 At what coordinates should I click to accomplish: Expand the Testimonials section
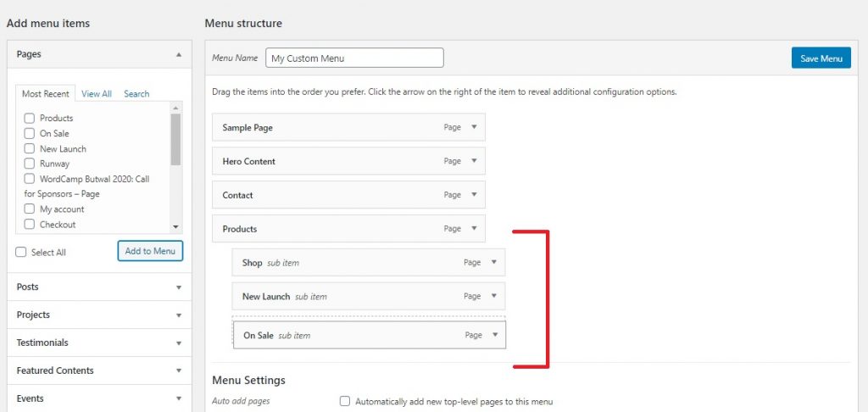point(100,342)
